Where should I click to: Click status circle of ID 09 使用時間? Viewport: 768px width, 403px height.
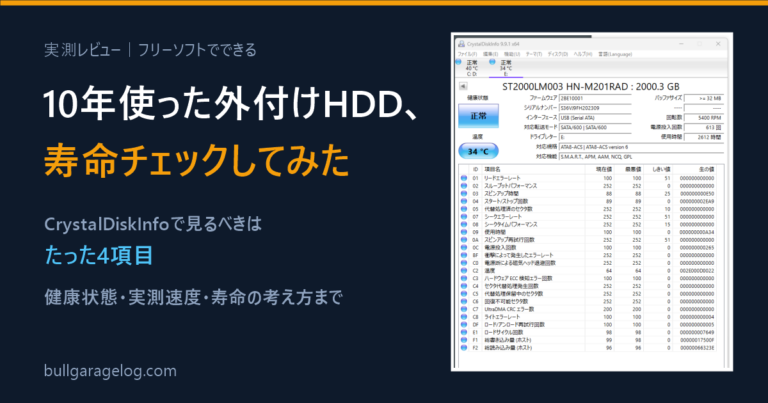click(x=464, y=232)
